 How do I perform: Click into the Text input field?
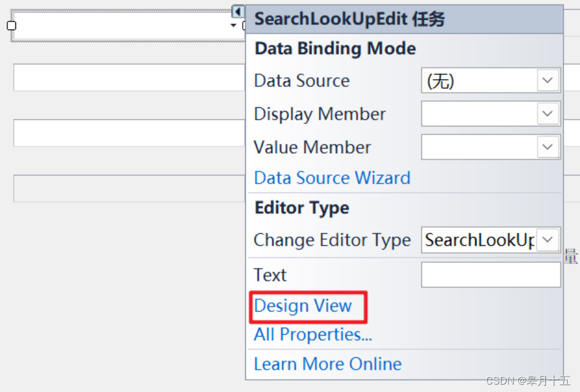(x=491, y=275)
